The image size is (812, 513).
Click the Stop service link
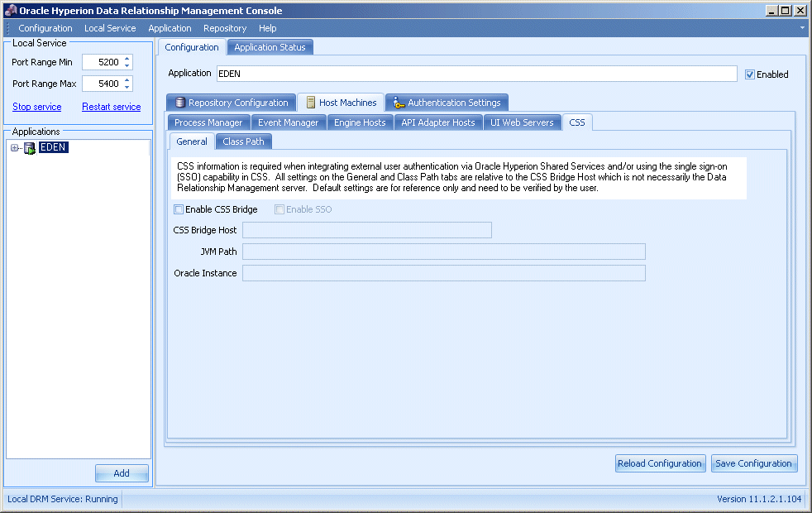[x=36, y=107]
